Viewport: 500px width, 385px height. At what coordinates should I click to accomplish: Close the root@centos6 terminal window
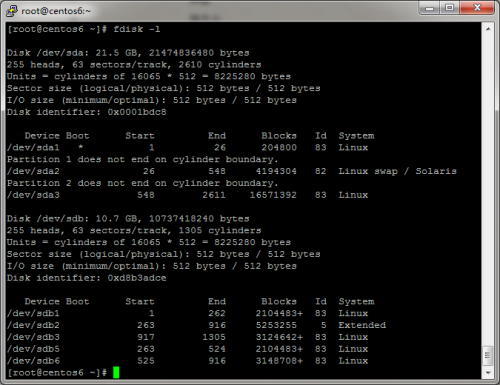477,8
